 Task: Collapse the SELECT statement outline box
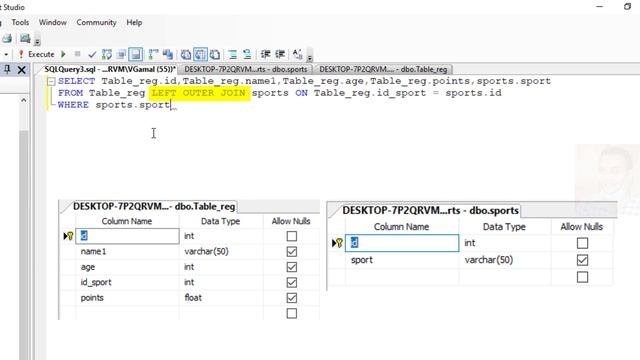(51, 81)
